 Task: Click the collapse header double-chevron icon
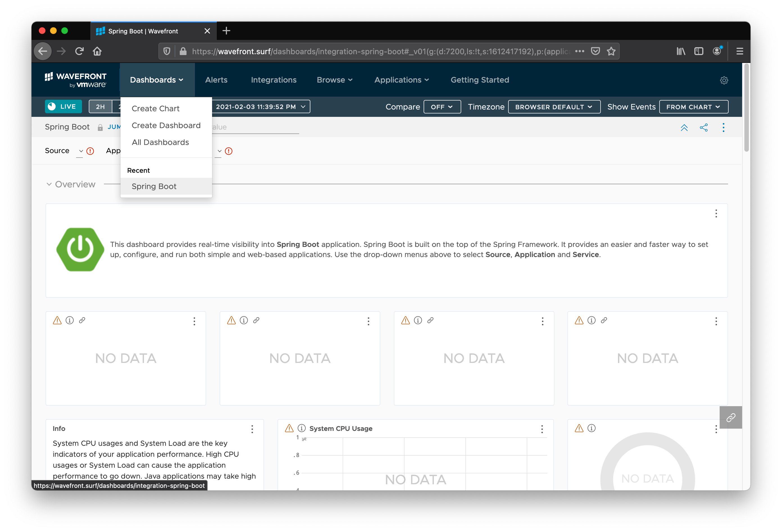[684, 128]
